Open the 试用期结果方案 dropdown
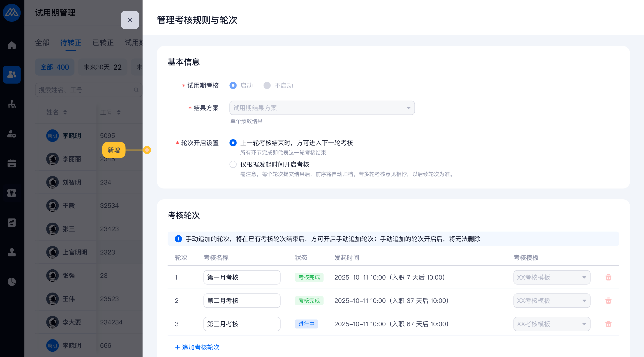This screenshot has height=357, width=644. [x=322, y=108]
